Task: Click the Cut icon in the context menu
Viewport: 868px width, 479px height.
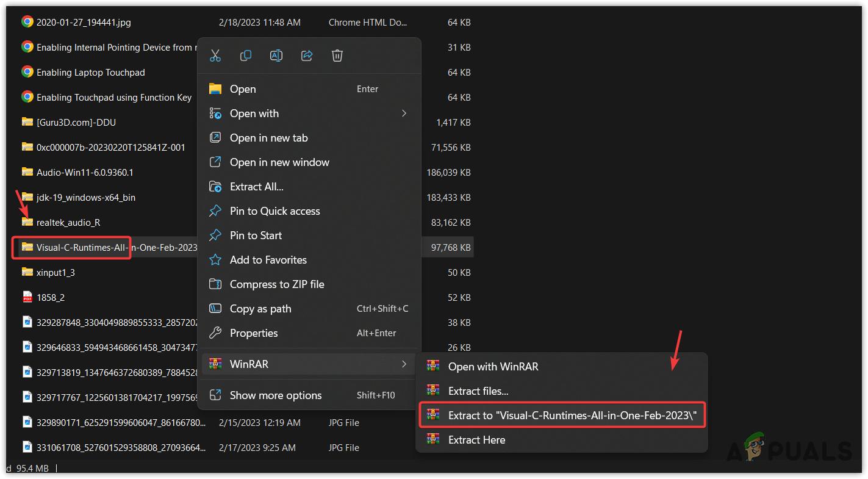Action: (215, 55)
